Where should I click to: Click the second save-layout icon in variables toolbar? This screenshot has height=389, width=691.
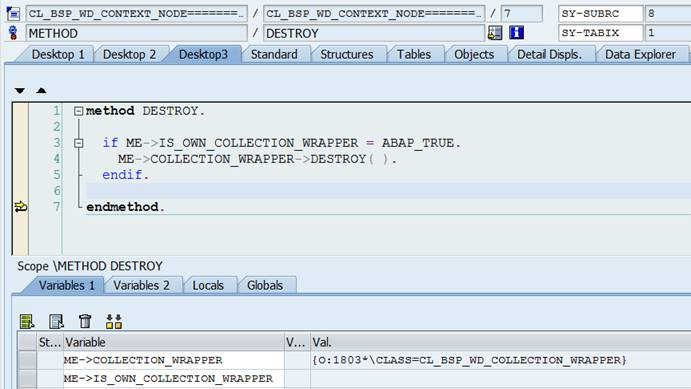click(56, 321)
